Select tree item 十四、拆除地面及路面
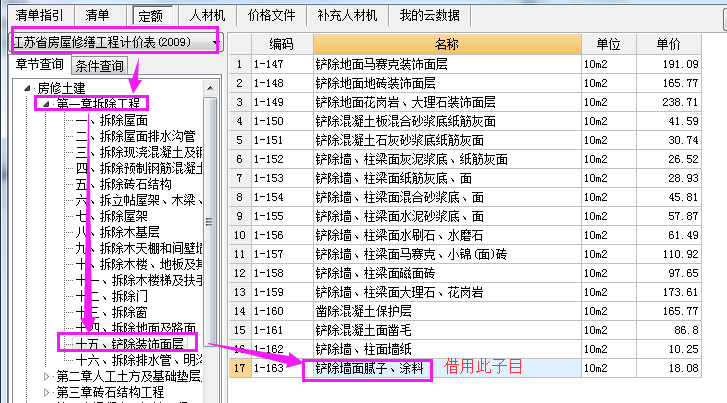Viewport: 727px width, 403px height. tap(135, 328)
